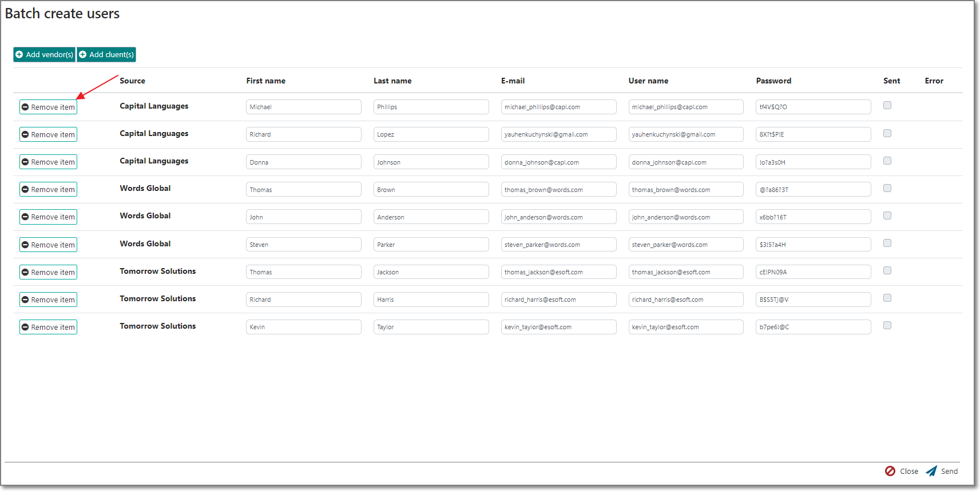
Task: Edit password field B$S5Tj@V
Action: pos(814,300)
